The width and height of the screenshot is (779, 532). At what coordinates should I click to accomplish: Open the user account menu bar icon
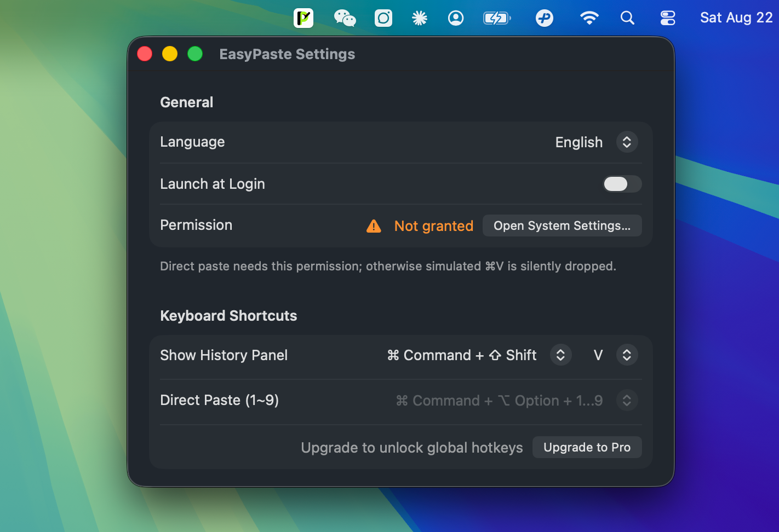point(456,18)
